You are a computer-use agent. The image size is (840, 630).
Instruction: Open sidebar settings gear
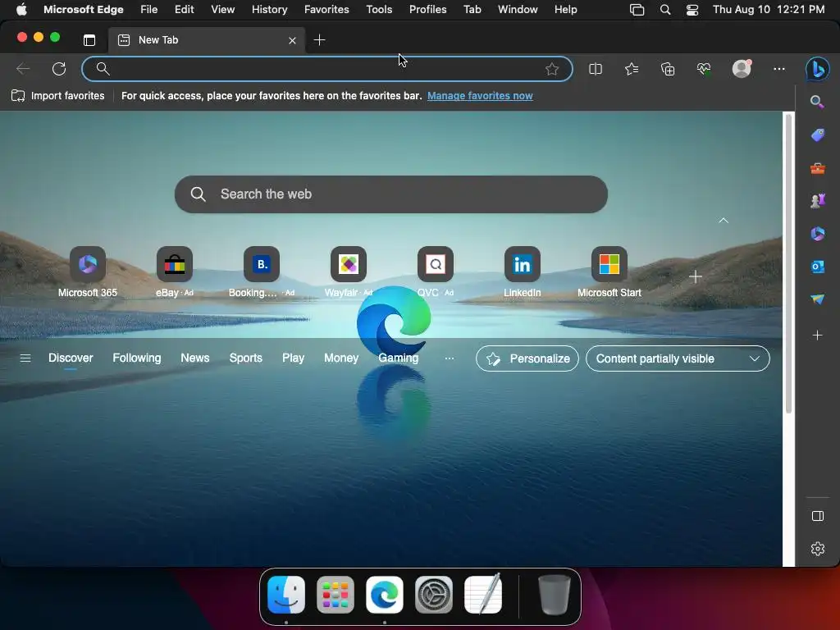(x=818, y=549)
